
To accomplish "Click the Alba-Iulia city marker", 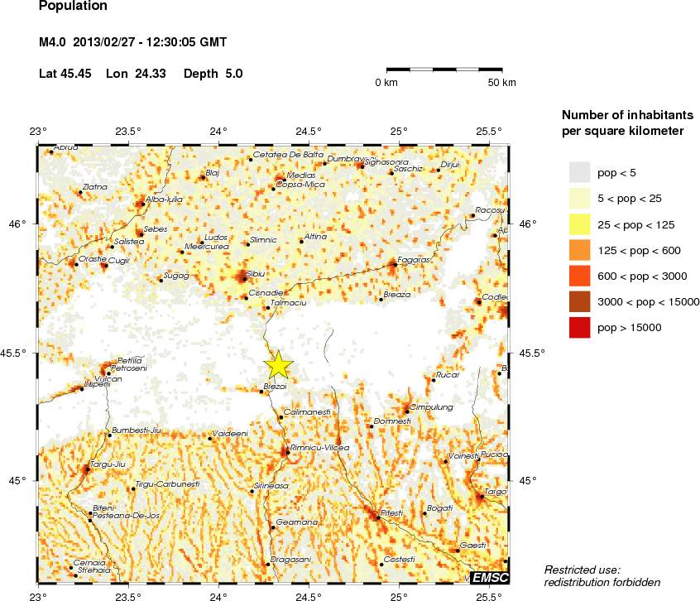I will [141, 204].
